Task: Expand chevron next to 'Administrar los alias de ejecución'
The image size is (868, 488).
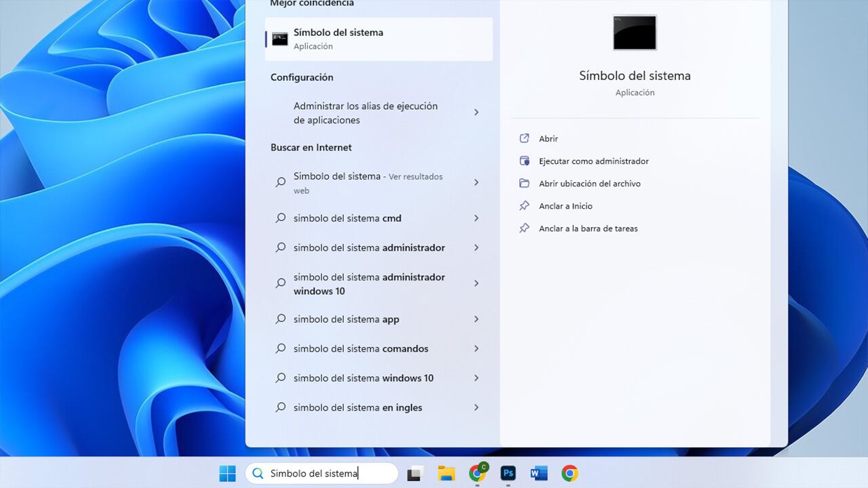Action: pos(476,113)
